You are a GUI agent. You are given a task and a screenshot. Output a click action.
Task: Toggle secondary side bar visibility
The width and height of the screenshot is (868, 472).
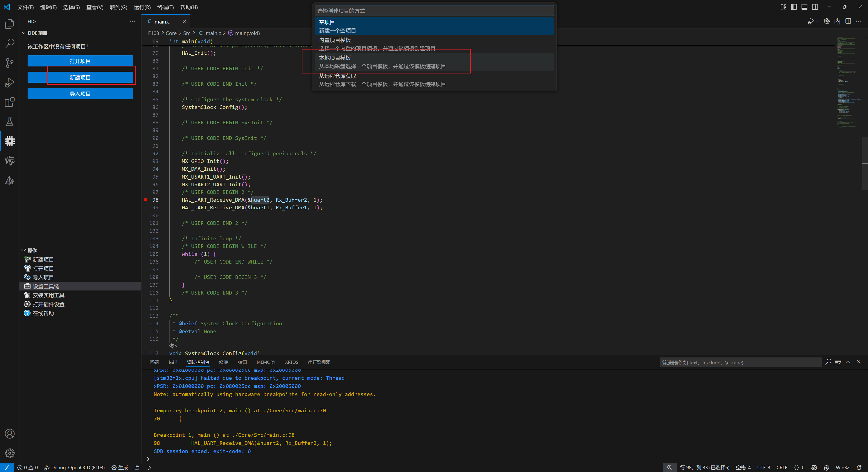[x=815, y=7]
